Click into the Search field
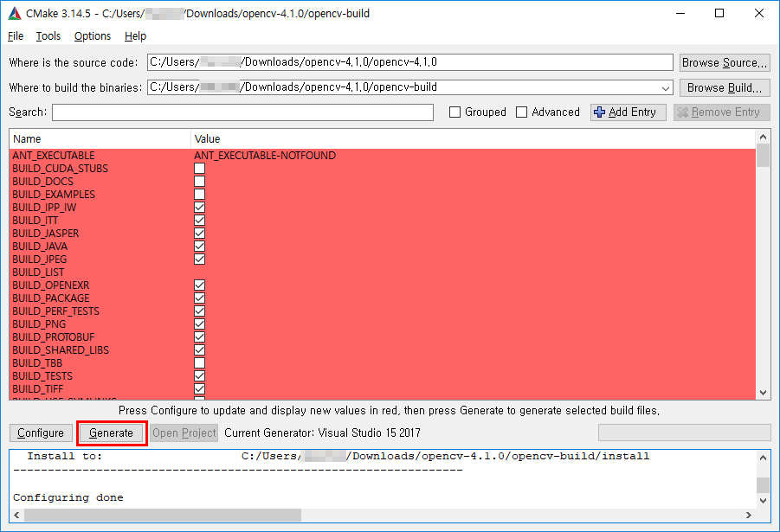The image size is (780, 532). pos(242,112)
